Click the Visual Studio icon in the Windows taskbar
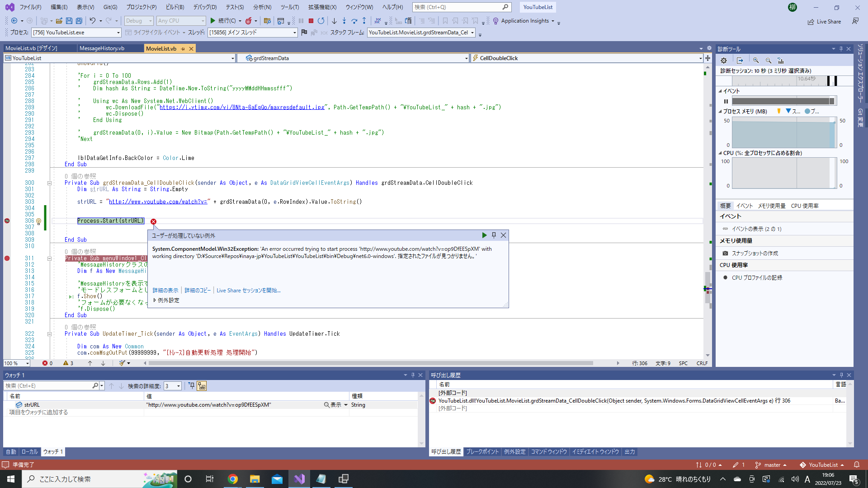 click(x=299, y=479)
